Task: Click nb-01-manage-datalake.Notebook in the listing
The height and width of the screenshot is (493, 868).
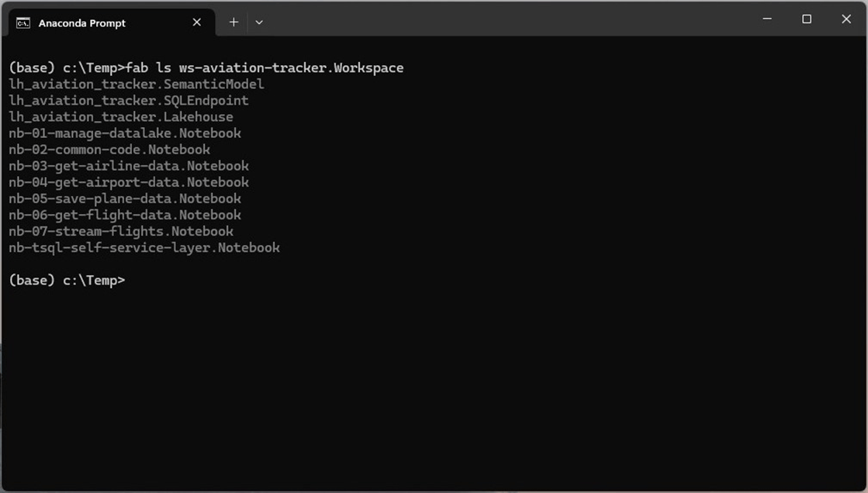Action: [x=125, y=133]
